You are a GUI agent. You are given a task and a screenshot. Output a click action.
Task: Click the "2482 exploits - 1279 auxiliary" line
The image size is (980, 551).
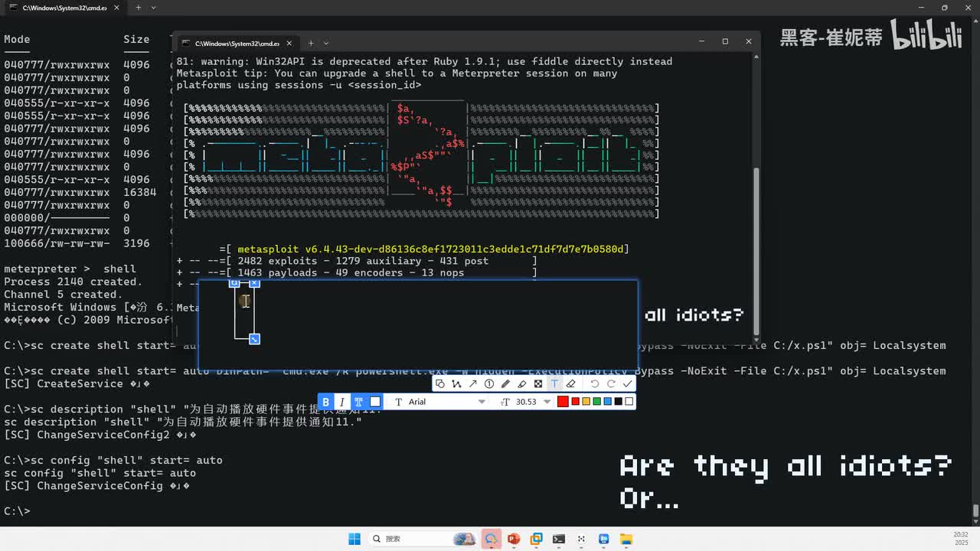363,261
